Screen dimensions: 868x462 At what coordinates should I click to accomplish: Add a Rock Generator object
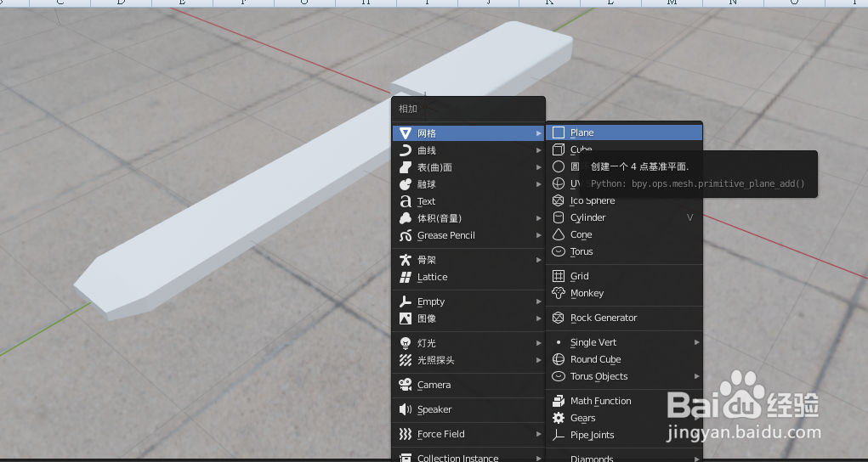pyautogui.click(x=624, y=318)
